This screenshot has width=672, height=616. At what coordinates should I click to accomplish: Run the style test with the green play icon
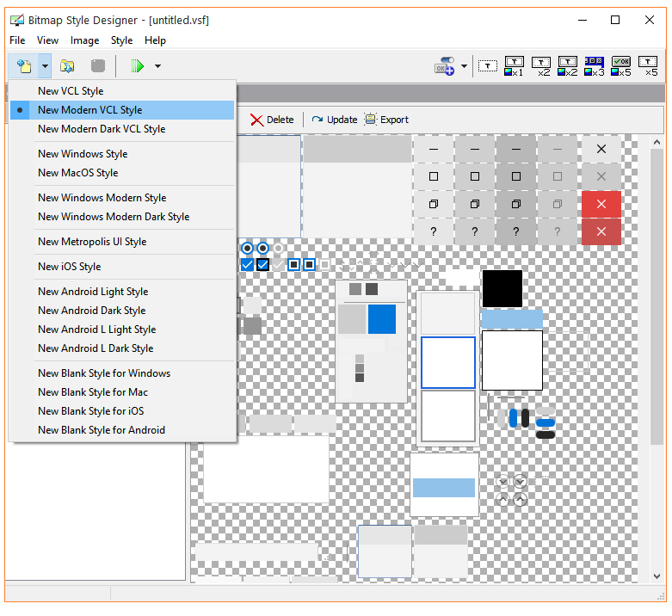click(137, 66)
